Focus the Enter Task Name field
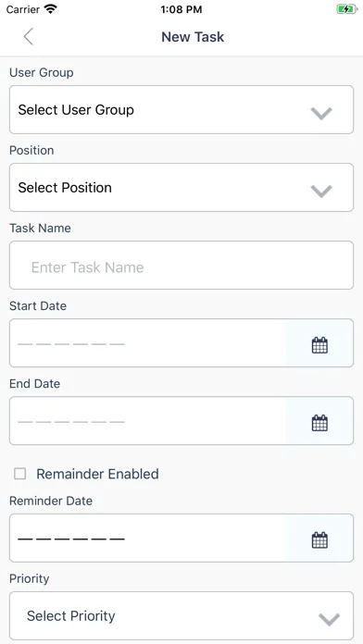This screenshot has height=644, width=363. pos(181,265)
